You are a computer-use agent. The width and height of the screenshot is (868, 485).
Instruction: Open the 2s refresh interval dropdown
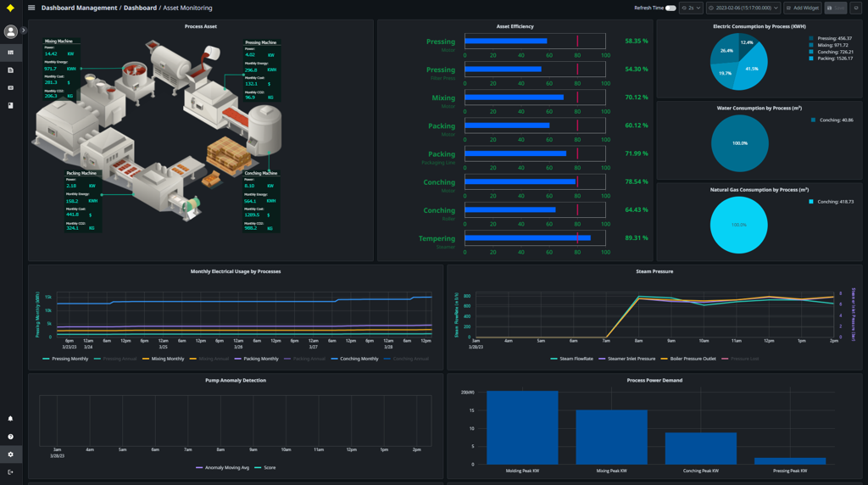[691, 8]
